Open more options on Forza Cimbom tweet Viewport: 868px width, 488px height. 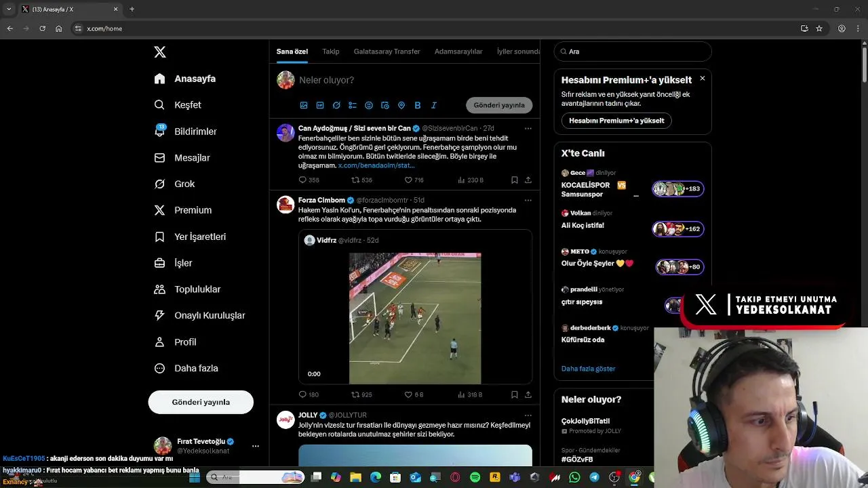[x=528, y=200]
